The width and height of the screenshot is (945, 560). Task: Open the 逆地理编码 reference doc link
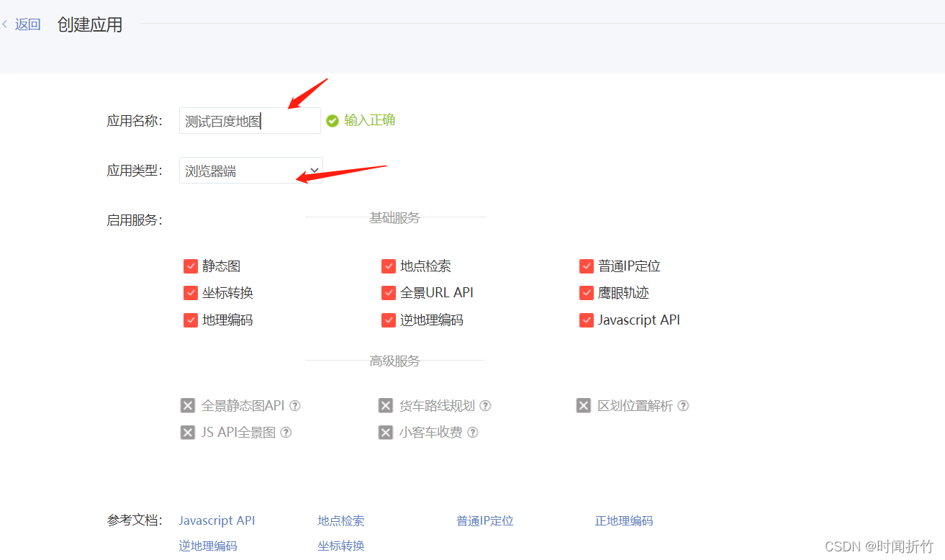tap(208, 546)
